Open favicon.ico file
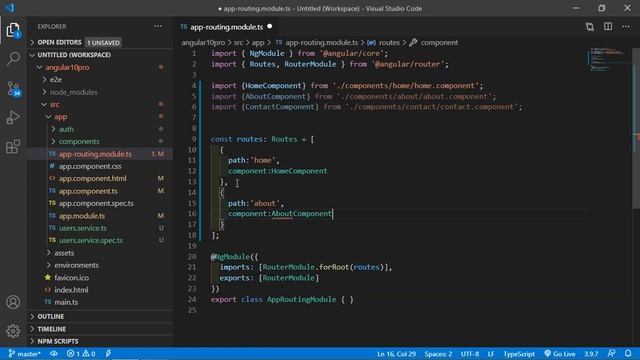Screen dimensions: 640x360 [100, 278]
